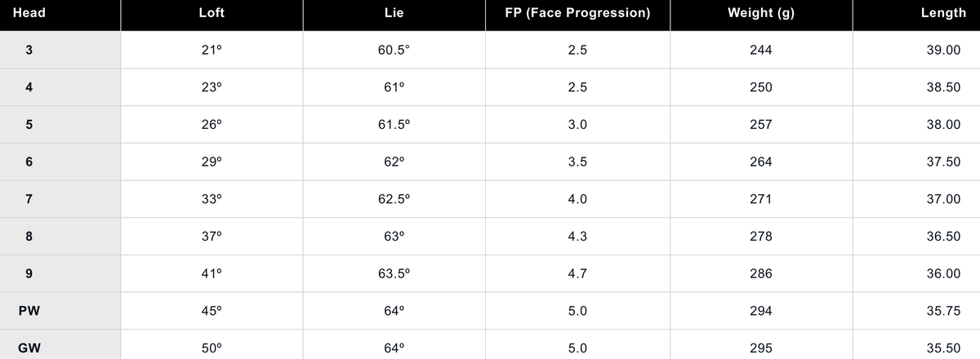Select the 33° loft cell
The height and width of the screenshot is (359, 980).
pos(212,199)
